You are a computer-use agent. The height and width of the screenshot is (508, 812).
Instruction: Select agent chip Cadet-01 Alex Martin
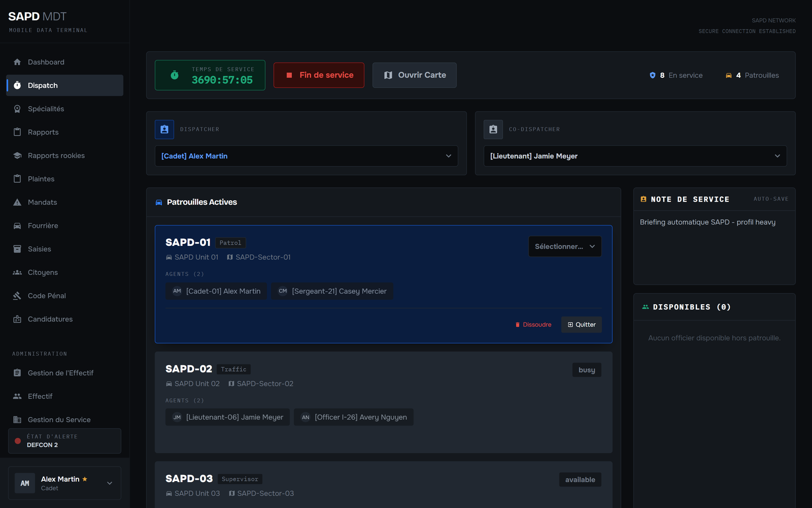(x=216, y=291)
